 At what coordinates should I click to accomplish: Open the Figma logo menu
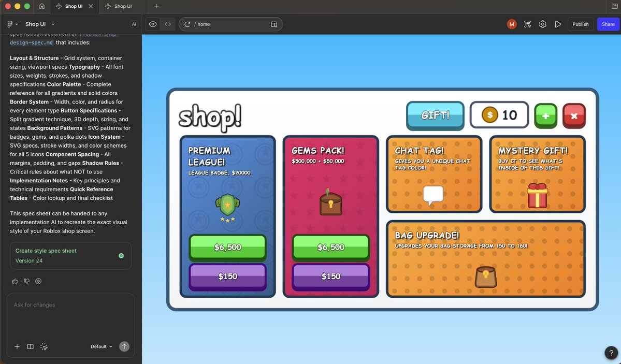(x=12, y=24)
